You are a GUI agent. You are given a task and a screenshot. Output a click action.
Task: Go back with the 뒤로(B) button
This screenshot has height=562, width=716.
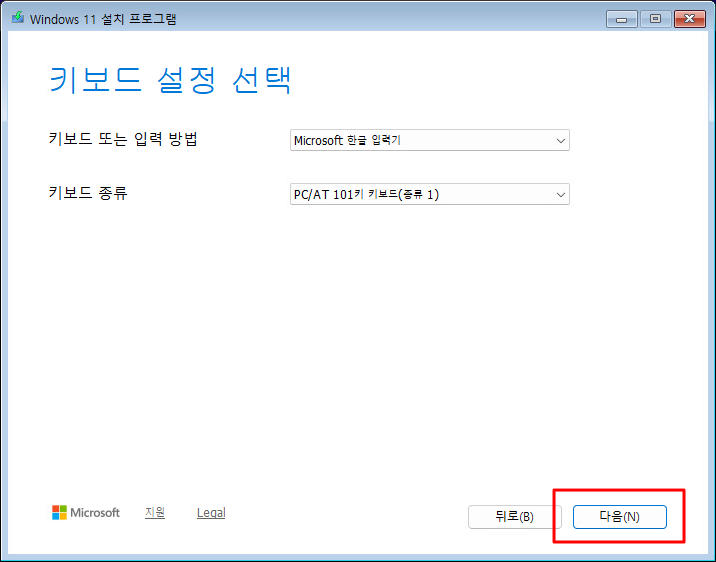click(x=515, y=517)
